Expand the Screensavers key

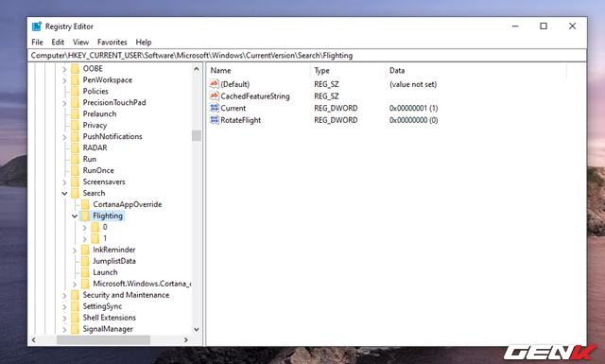(64, 182)
